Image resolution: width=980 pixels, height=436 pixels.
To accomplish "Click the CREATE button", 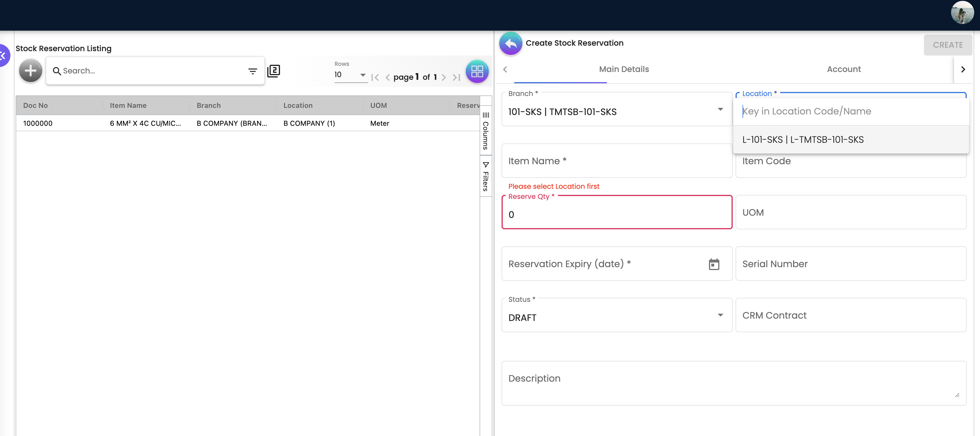I will (x=947, y=45).
